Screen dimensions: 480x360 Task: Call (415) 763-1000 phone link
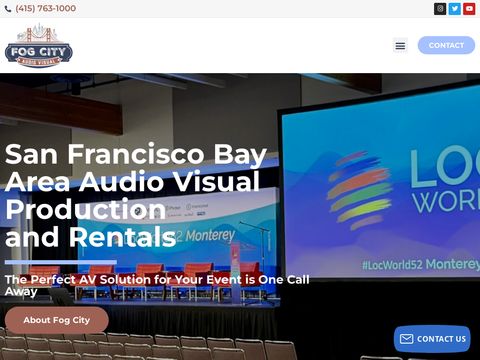[x=46, y=8]
